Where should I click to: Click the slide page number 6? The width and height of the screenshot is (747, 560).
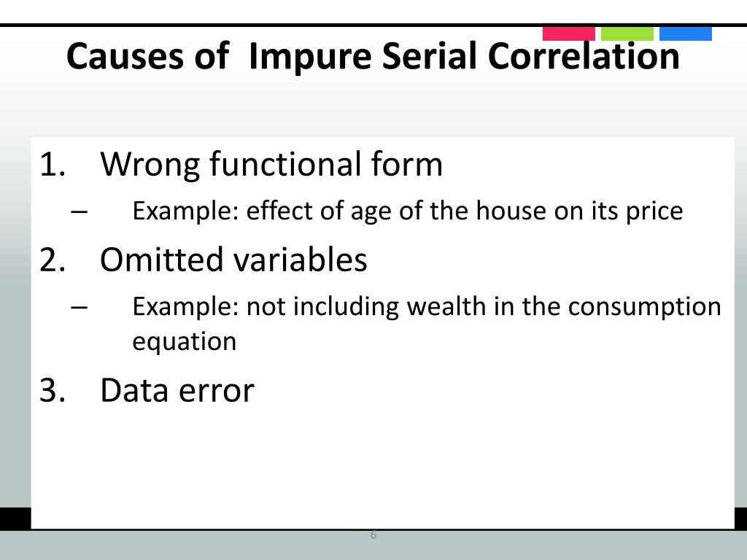373,534
